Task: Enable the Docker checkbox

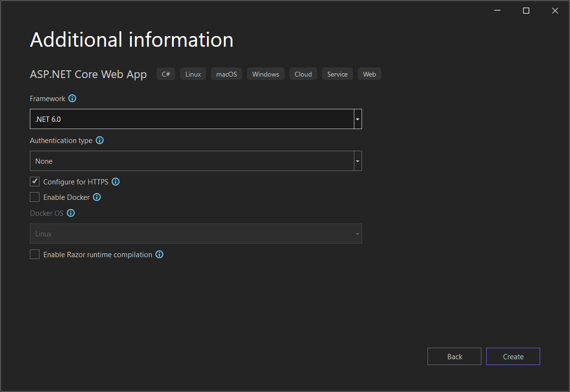Action: pos(35,197)
